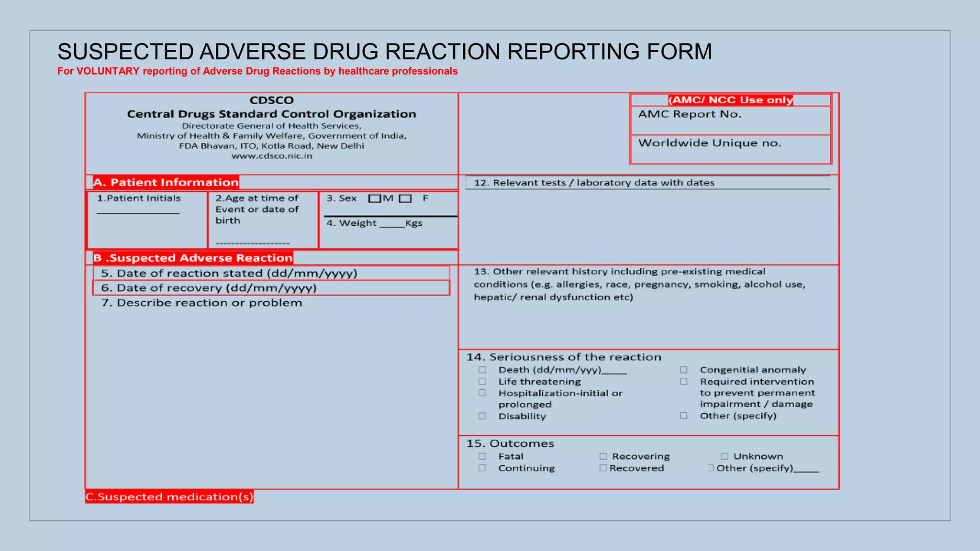The image size is (980, 551).
Task: Check the F sex checkbox
Action: [405, 198]
